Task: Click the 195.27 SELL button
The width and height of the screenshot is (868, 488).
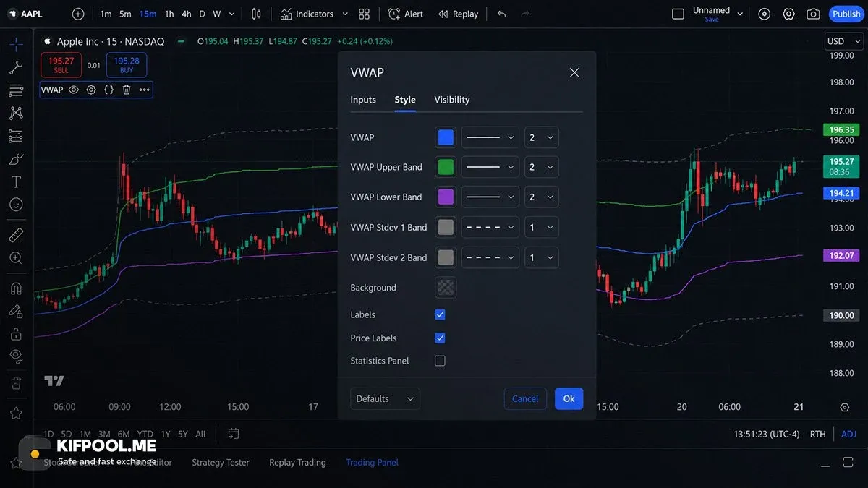Action: pos(61,65)
